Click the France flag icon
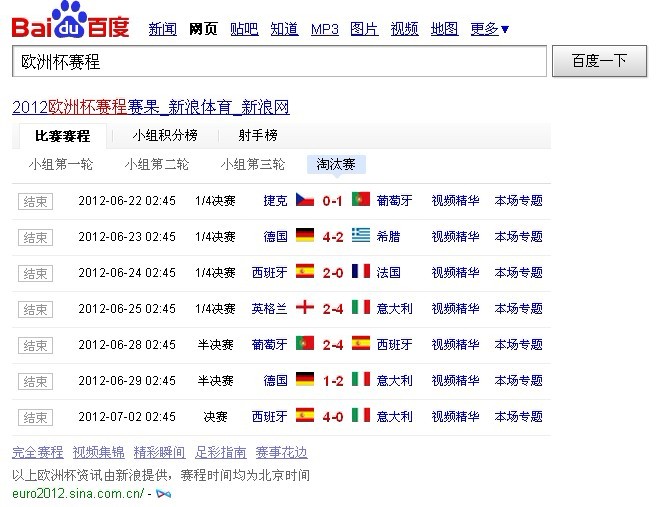Viewport: 665px width, 507px height. click(360, 272)
